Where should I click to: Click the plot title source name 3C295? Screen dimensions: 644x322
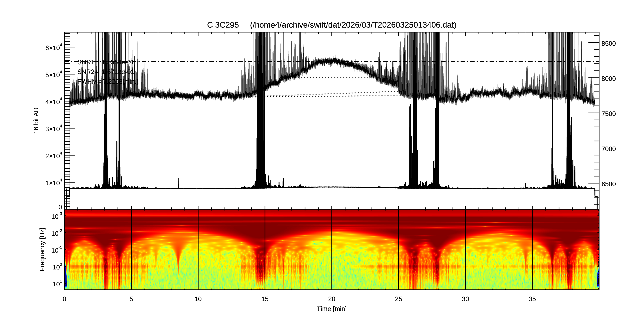click(227, 25)
